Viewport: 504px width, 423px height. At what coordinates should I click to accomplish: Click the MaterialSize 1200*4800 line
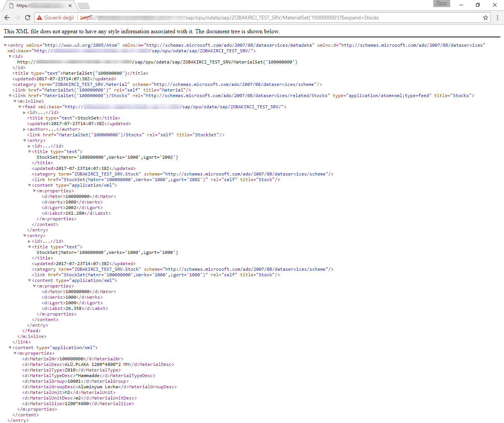[78, 404]
